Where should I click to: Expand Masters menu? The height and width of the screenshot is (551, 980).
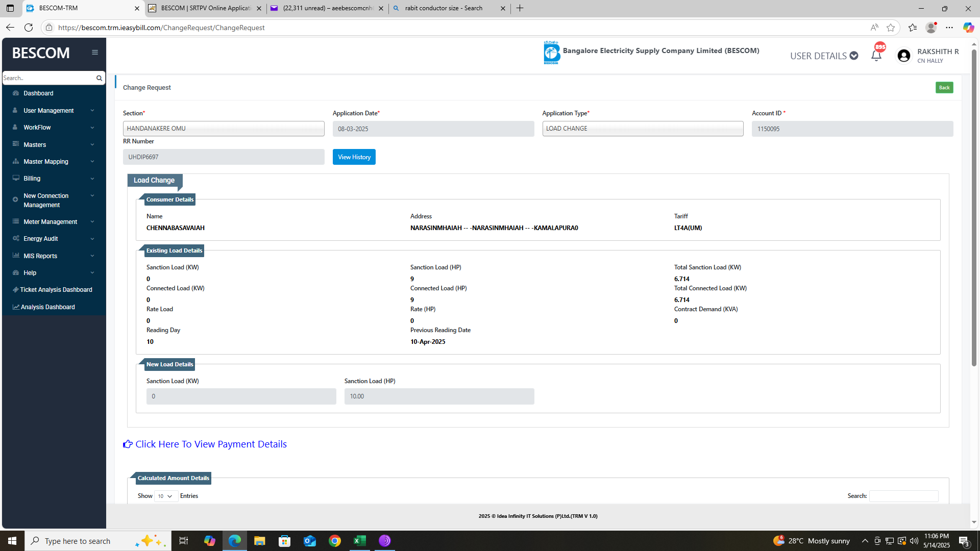pyautogui.click(x=54, y=145)
